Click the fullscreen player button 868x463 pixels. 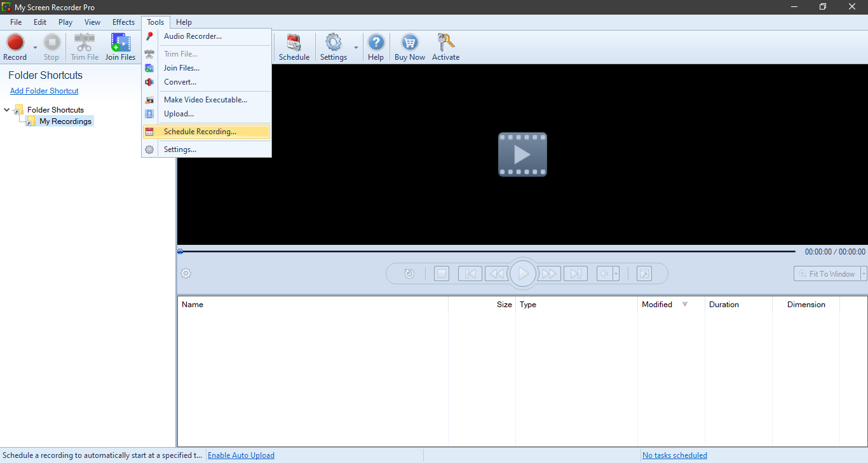coord(644,274)
